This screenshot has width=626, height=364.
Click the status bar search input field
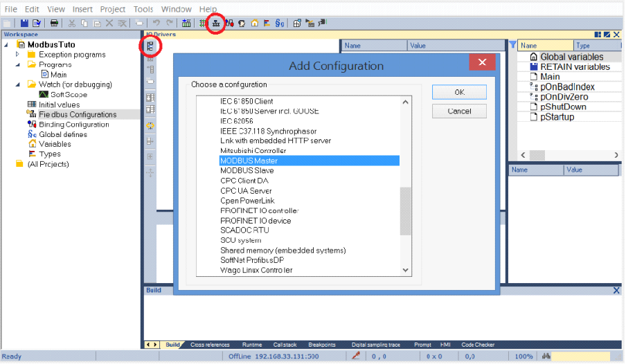pos(581,356)
